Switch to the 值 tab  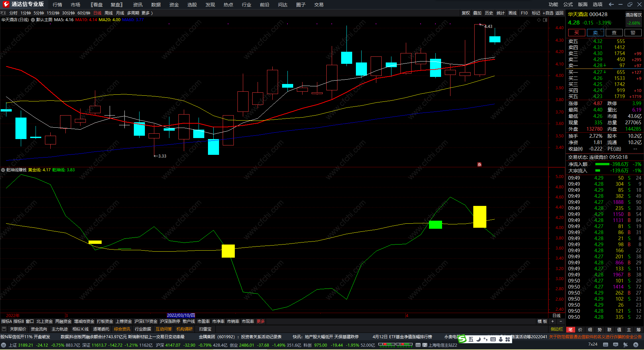tap(619, 330)
